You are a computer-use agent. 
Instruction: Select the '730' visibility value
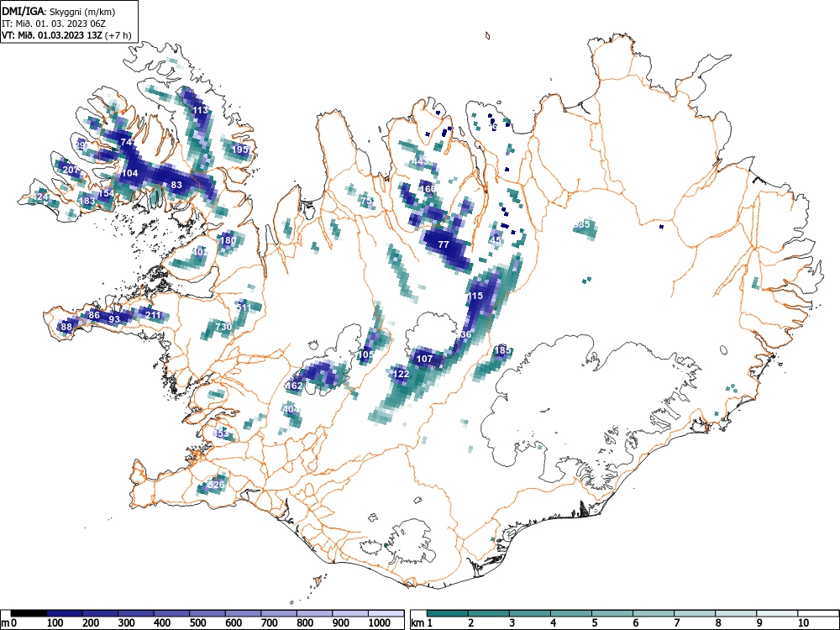coord(223,326)
